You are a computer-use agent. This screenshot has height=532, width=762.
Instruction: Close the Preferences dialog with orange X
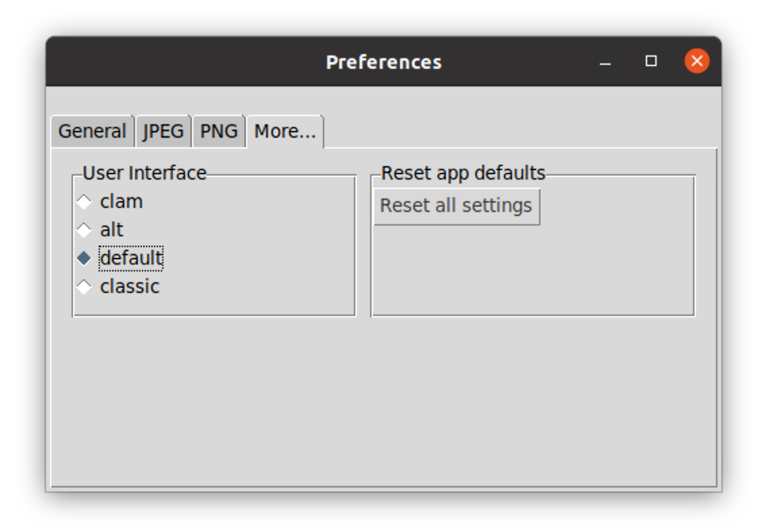tap(696, 61)
